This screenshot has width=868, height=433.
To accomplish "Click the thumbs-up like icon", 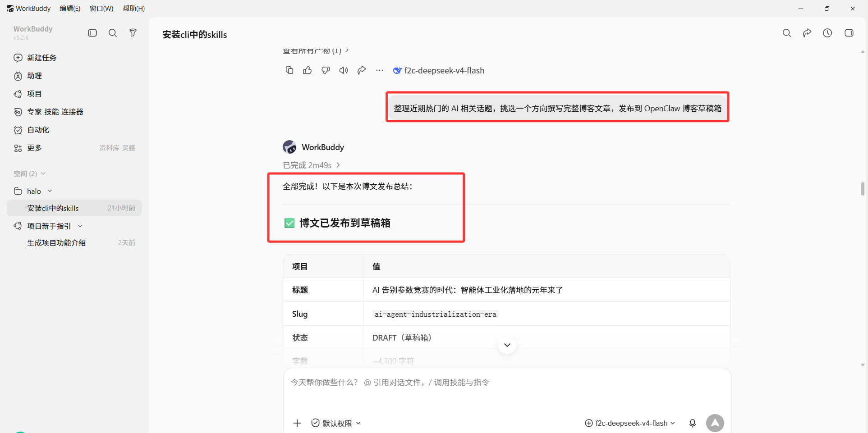I will coord(308,70).
